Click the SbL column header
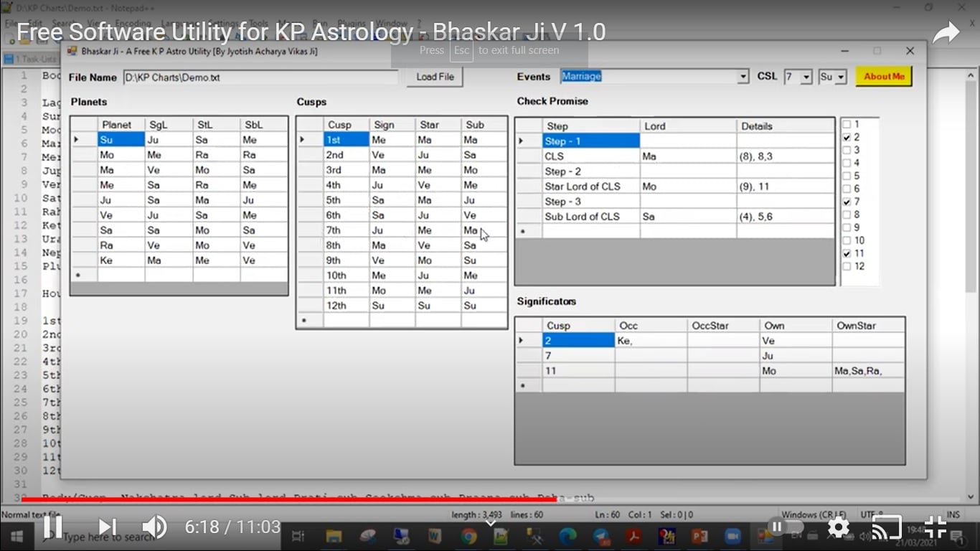 (x=264, y=125)
